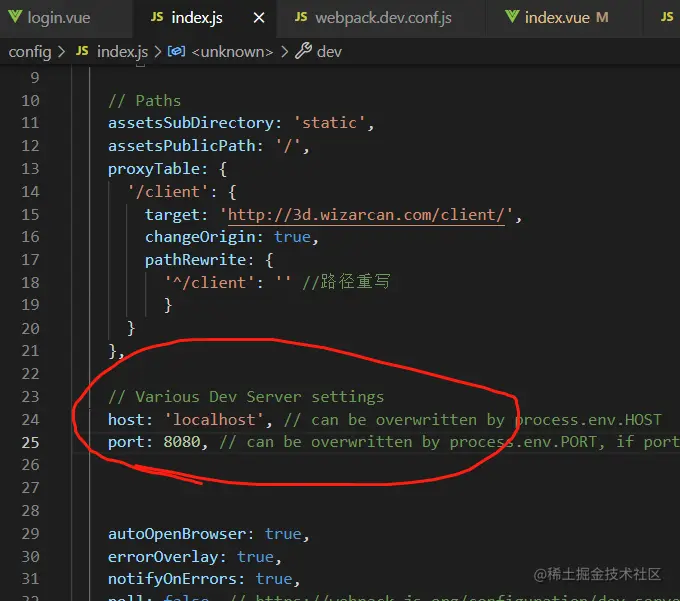Click the JS icon on index.js tab
The width and height of the screenshot is (680, 601).
(157, 17)
